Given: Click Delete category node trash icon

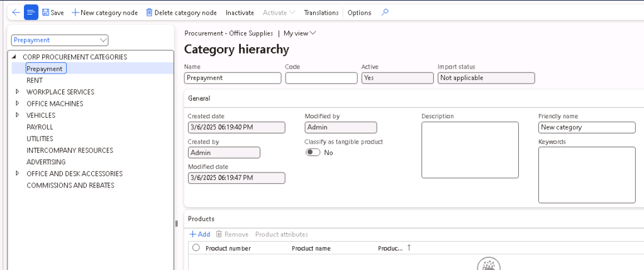Looking at the screenshot, I should tap(149, 13).
